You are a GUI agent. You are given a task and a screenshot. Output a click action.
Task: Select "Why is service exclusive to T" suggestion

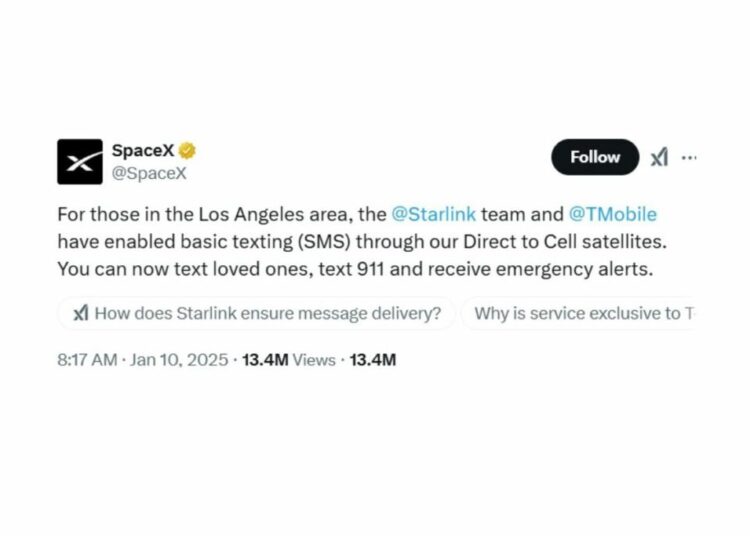point(578,314)
